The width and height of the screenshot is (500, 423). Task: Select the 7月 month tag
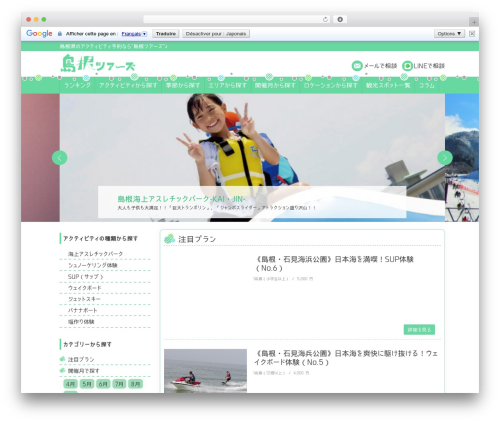(119, 384)
